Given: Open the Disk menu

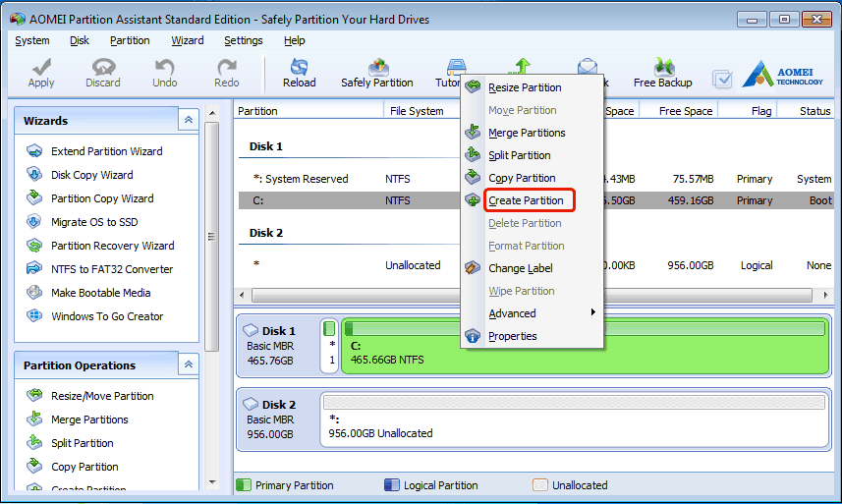Looking at the screenshot, I should pyautogui.click(x=80, y=40).
